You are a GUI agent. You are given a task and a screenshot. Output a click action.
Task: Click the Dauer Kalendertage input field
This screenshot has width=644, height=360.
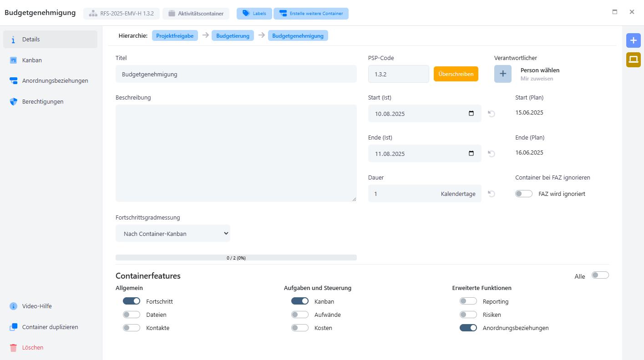coord(425,194)
